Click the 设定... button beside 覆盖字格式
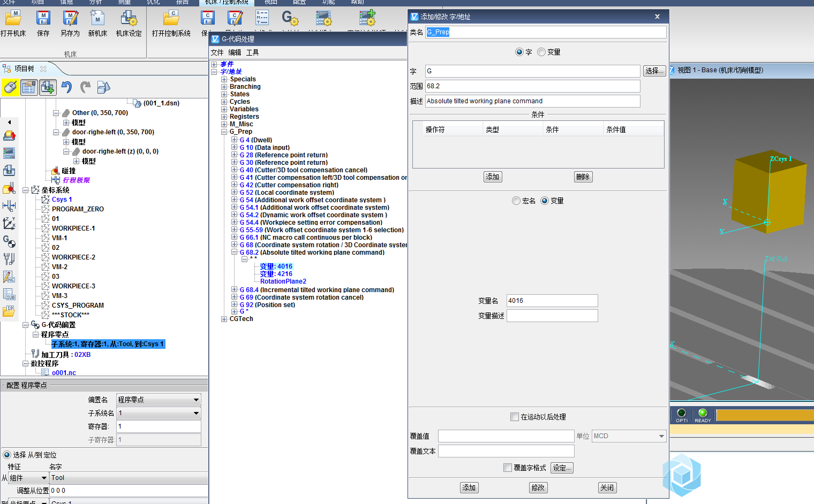 [x=562, y=468]
